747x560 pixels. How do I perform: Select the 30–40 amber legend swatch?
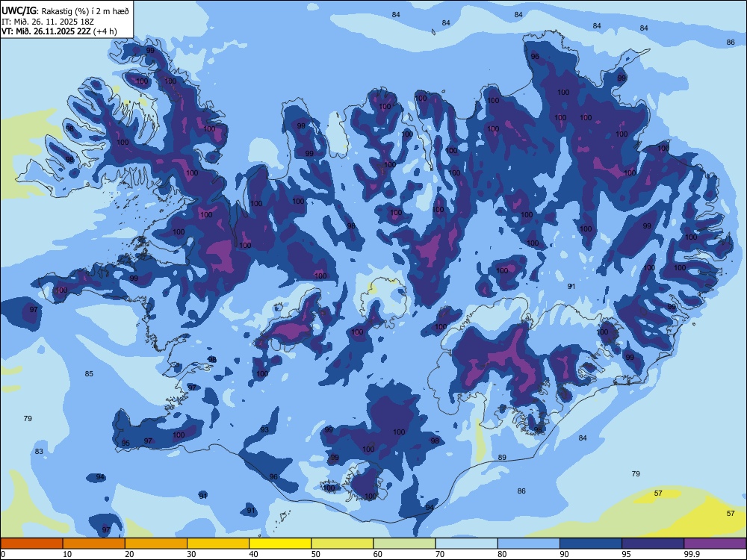click(218, 544)
